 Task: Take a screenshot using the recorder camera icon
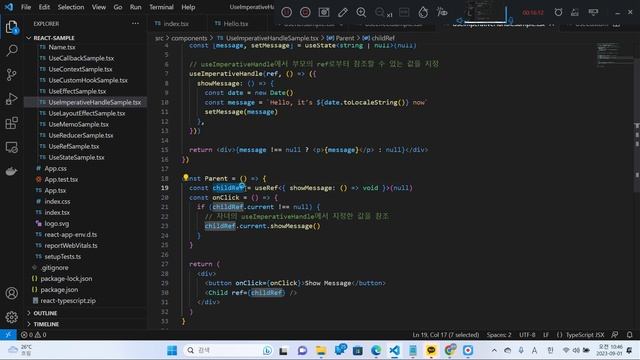coord(324,12)
